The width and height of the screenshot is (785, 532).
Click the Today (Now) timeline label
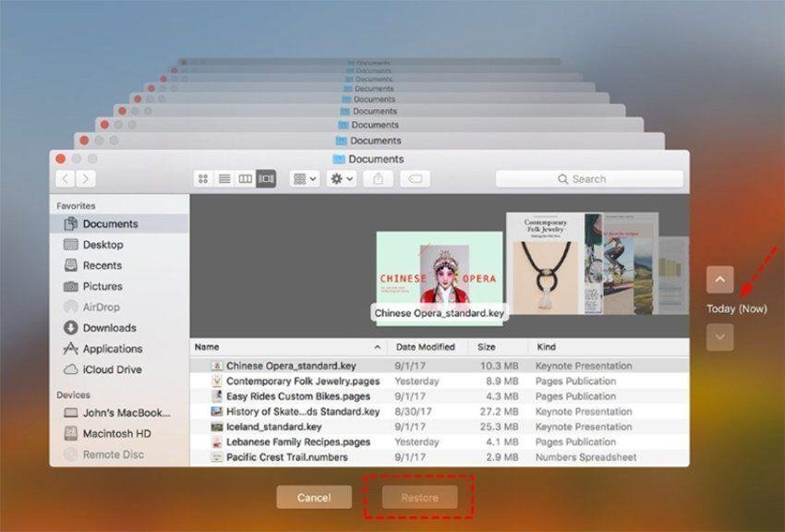[x=736, y=308]
